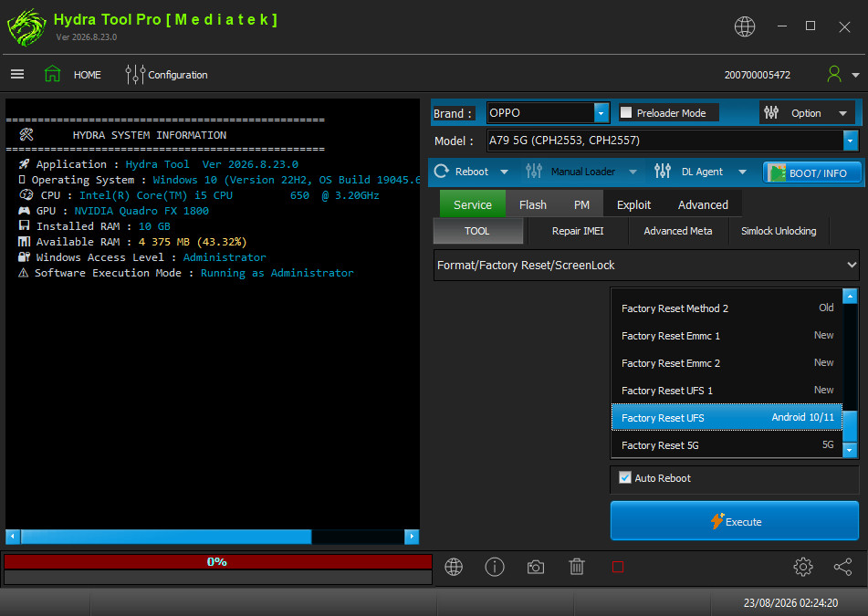Select the Repair IMEI sub-tab
This screenshot has height=616, width=868.
[x=578, y=231]
